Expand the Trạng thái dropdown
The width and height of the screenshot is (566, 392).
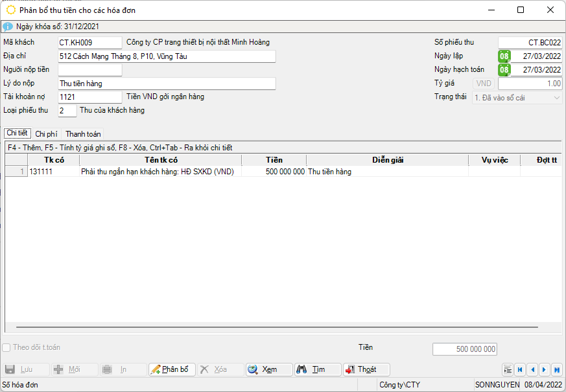557,97
